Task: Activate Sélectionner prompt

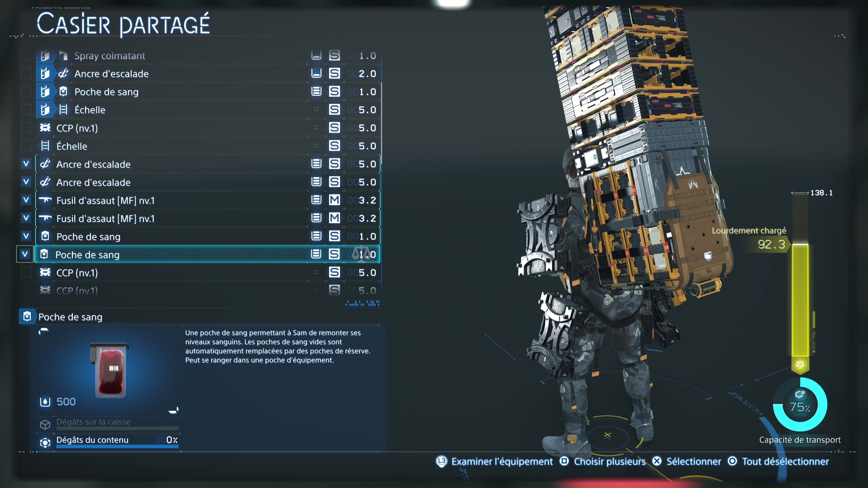Action: click(694, 462)
